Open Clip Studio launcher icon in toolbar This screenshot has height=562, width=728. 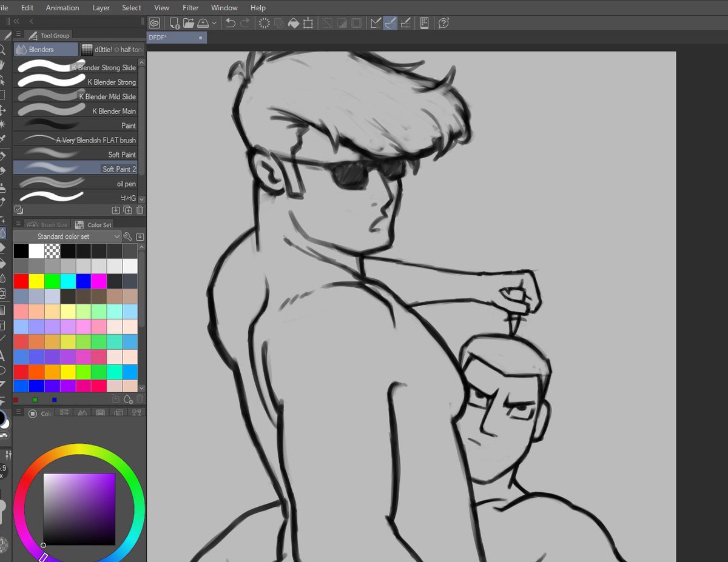[155, 23]
